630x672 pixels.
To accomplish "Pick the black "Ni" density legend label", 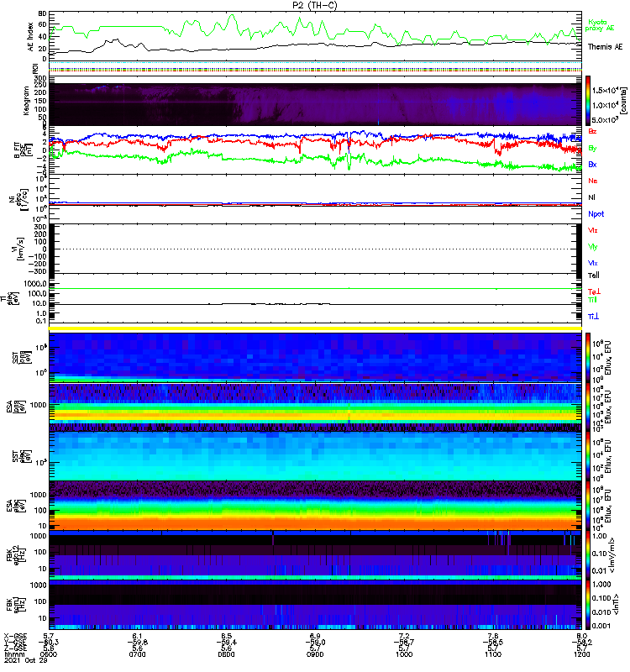I will click(x=591, y=197).
